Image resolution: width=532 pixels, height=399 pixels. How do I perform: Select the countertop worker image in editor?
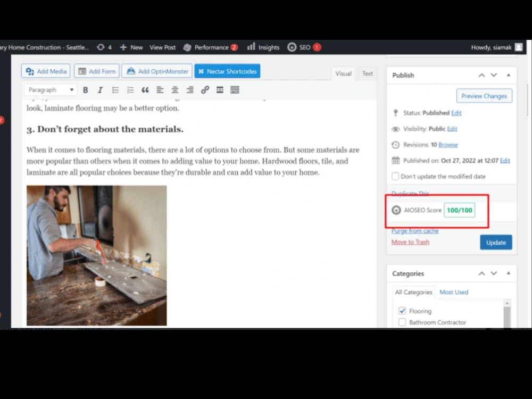point(97,255)
